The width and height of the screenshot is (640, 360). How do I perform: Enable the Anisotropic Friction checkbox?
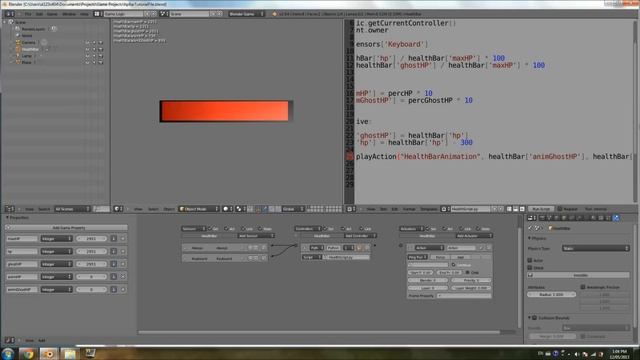pos(583,287)
